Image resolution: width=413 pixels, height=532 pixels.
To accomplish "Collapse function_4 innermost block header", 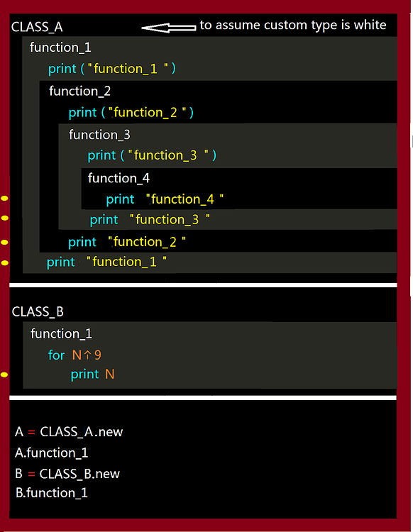I will [x=119, y=178].
